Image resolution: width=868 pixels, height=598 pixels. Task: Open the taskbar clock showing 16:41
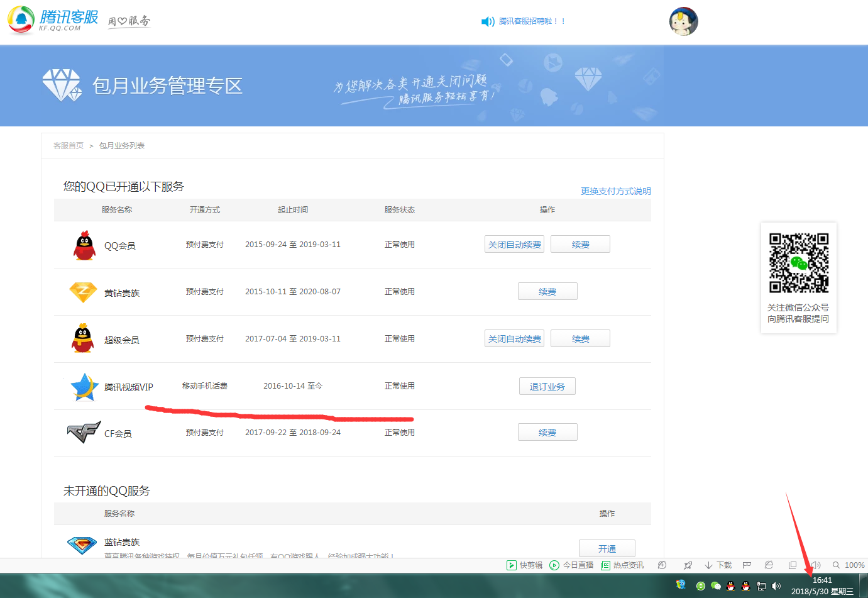(822, 586)
